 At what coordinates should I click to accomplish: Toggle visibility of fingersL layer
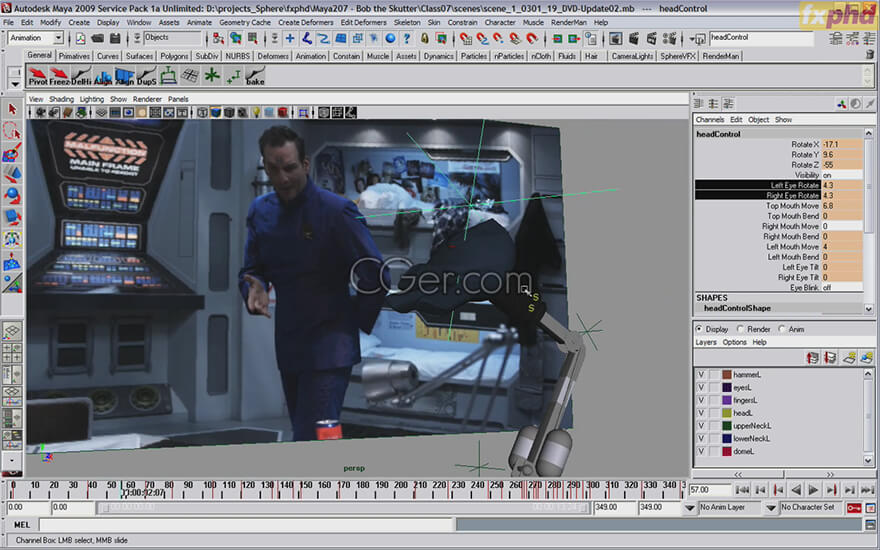[701, 400]
